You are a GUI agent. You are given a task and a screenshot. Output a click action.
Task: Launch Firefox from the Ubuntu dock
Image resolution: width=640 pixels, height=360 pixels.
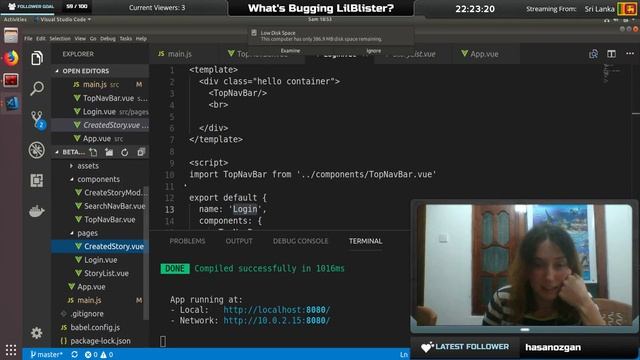tap(11, 58)
